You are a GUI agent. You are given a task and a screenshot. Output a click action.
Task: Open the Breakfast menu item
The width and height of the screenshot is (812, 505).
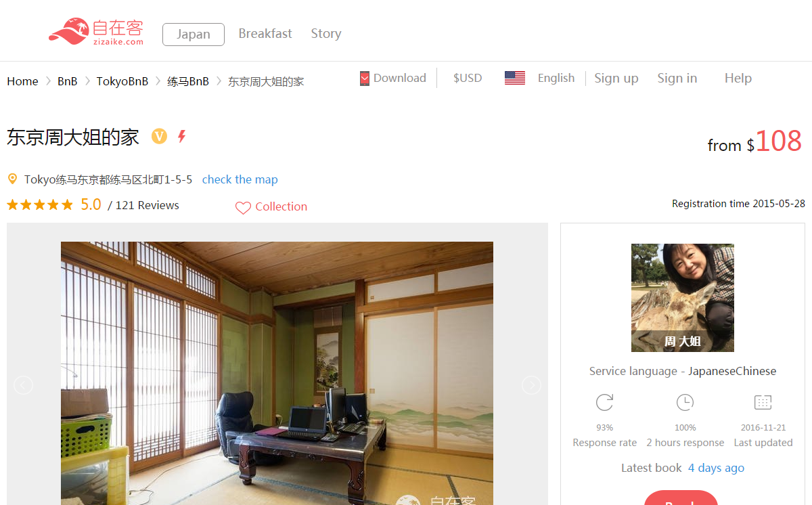pyautogui.click(x=265, y=34)
